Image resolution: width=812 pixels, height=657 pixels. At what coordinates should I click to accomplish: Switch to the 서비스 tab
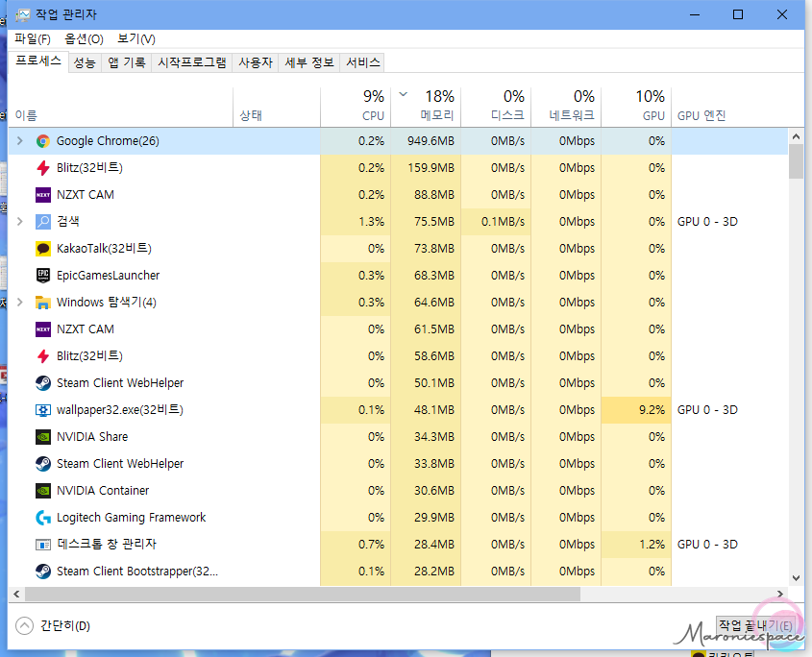(362, 62)
